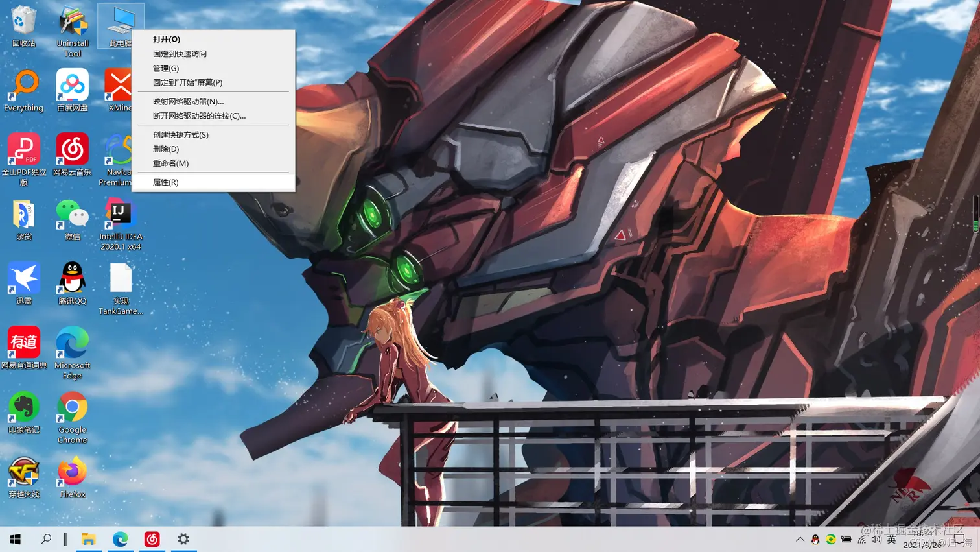Open Edge browser from the taskbar

click(120, 539)
